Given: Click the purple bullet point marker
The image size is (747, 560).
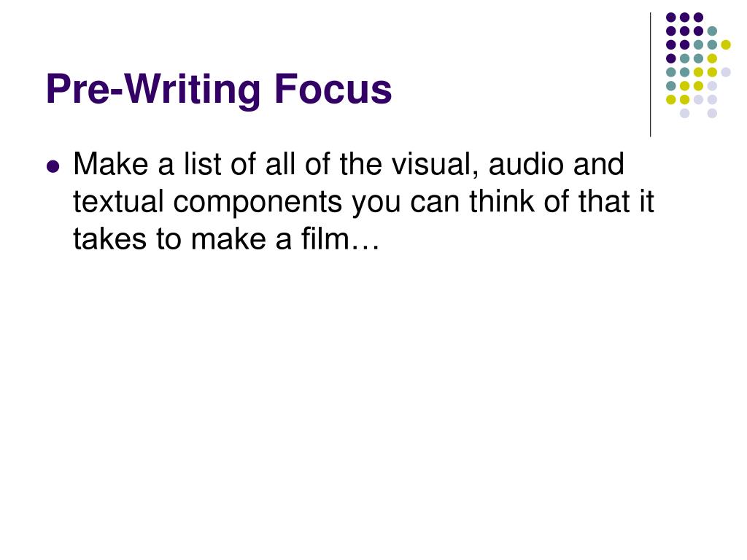Looking at the screenshot, I should point(54,167).
